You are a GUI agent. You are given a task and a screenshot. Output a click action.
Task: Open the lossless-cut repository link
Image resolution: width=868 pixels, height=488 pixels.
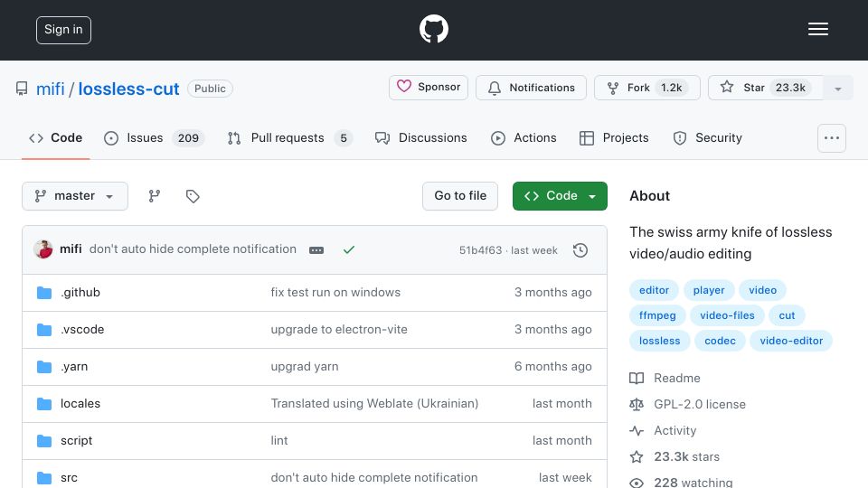point(128,89)
